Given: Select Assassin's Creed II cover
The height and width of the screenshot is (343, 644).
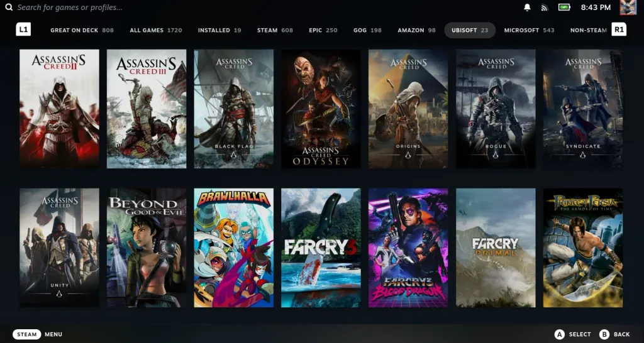Looking at the screenshot, I should click(59, 109).
